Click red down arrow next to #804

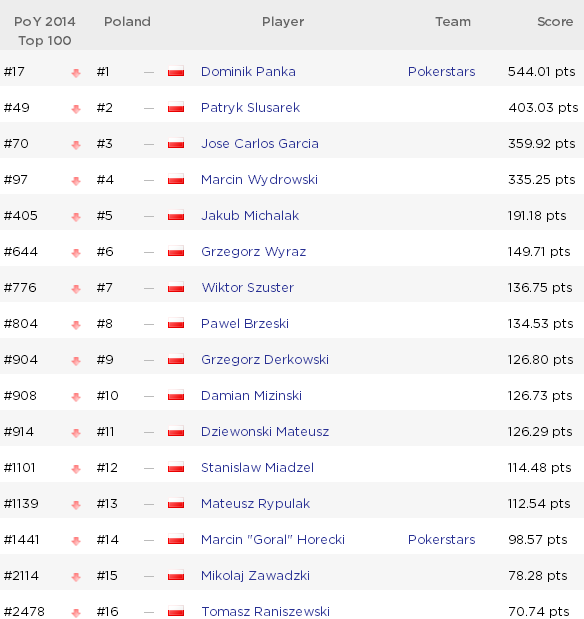coord(76,325)
